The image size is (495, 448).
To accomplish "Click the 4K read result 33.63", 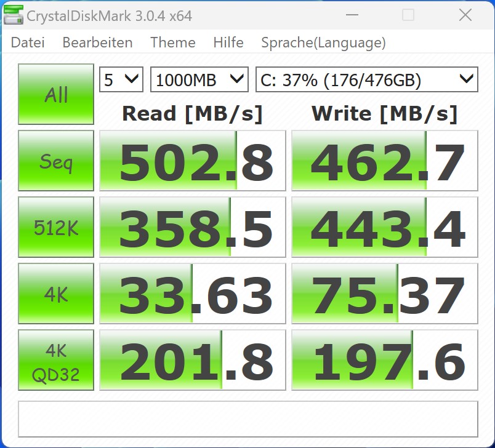I will [x=193, y=294].
